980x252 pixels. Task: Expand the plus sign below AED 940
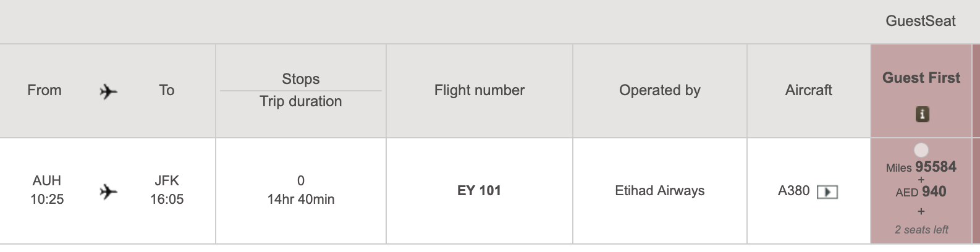(921, 211)
